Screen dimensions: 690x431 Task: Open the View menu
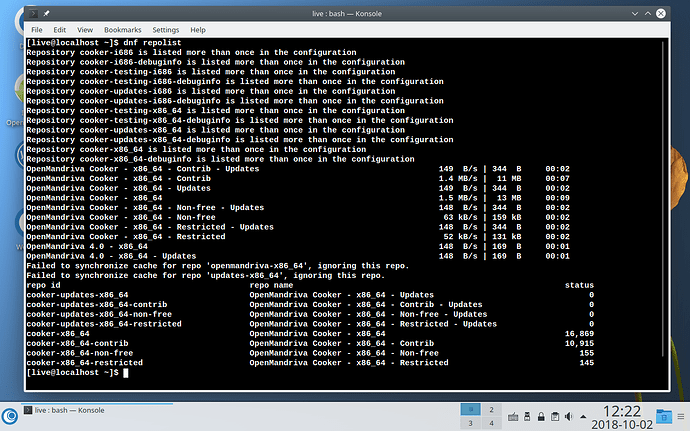click(x=85, y=30)
